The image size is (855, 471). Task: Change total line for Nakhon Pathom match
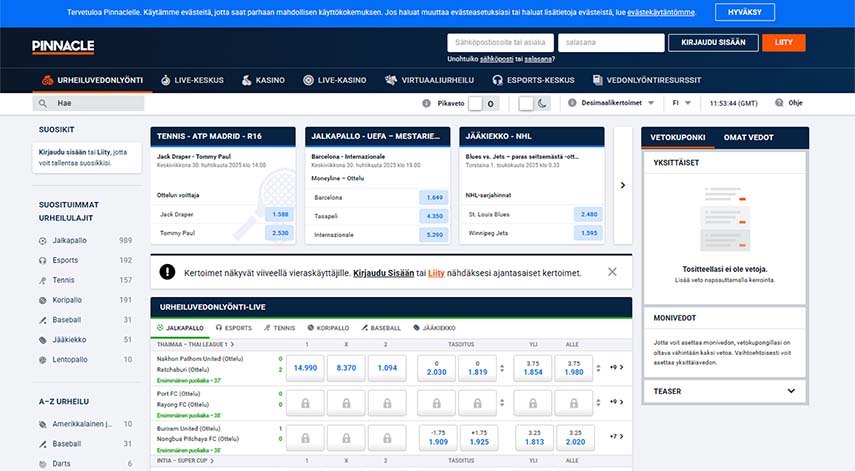coord(598,369)
